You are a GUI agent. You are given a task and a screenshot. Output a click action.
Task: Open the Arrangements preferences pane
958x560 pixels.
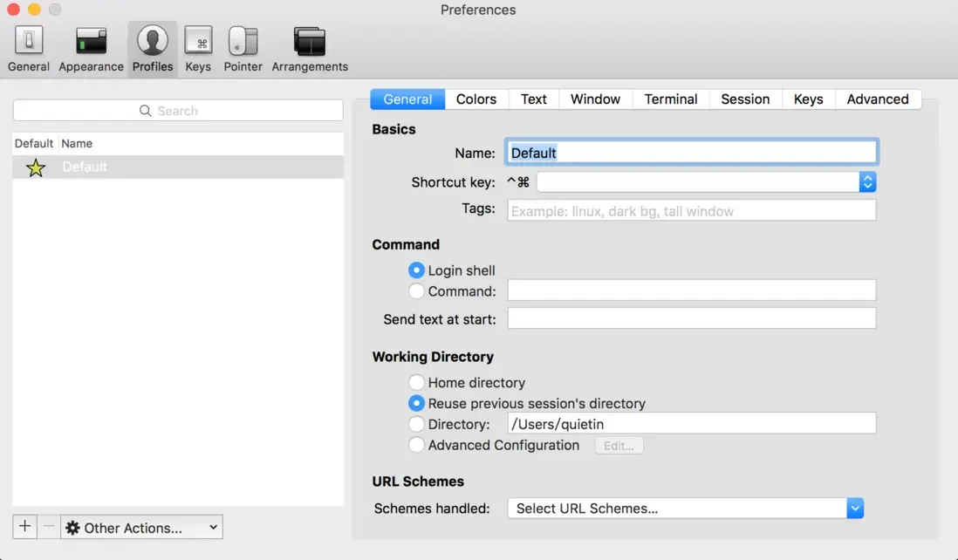pos(310,49)
